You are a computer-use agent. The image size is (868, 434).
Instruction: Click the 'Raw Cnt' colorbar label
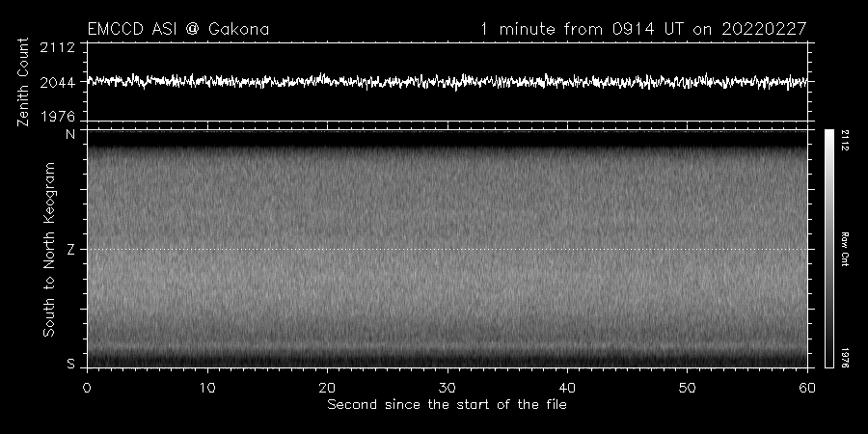(844, 249)
